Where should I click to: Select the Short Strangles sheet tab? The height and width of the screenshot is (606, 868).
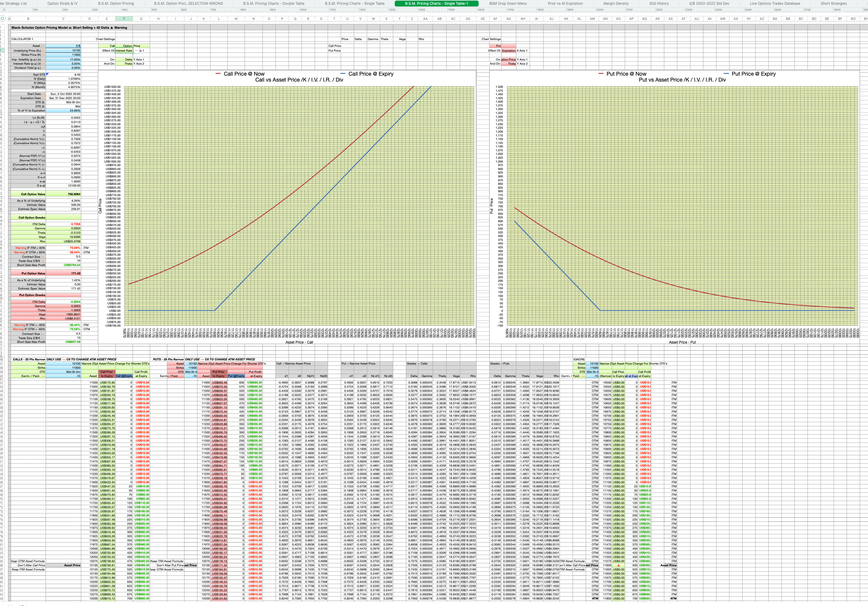834,3
